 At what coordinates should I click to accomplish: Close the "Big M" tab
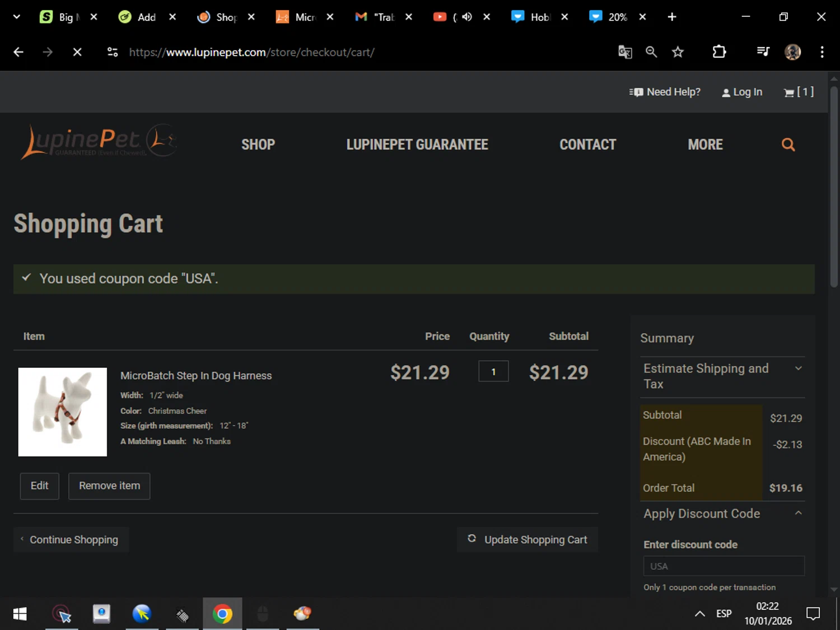click(94, 17)
